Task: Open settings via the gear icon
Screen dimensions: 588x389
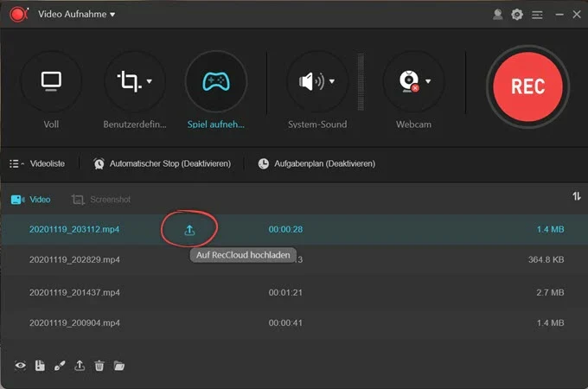Action: click(x=517, y=15)
